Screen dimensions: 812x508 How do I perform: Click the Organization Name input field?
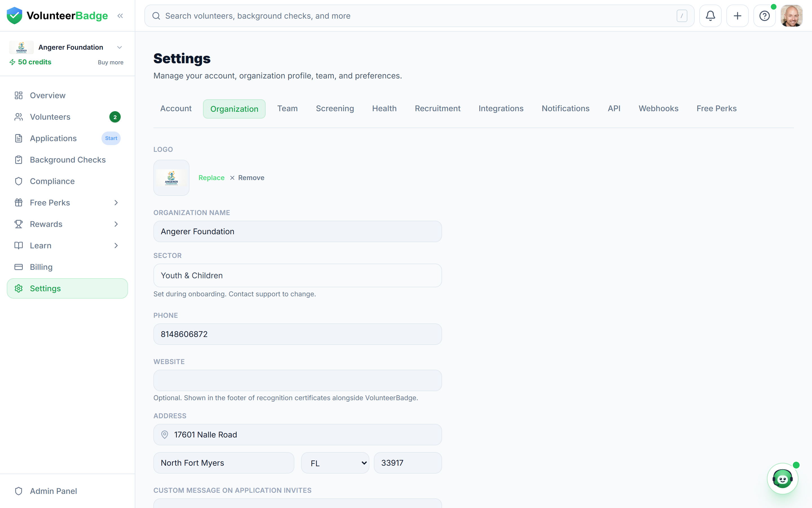pos(298,231)
